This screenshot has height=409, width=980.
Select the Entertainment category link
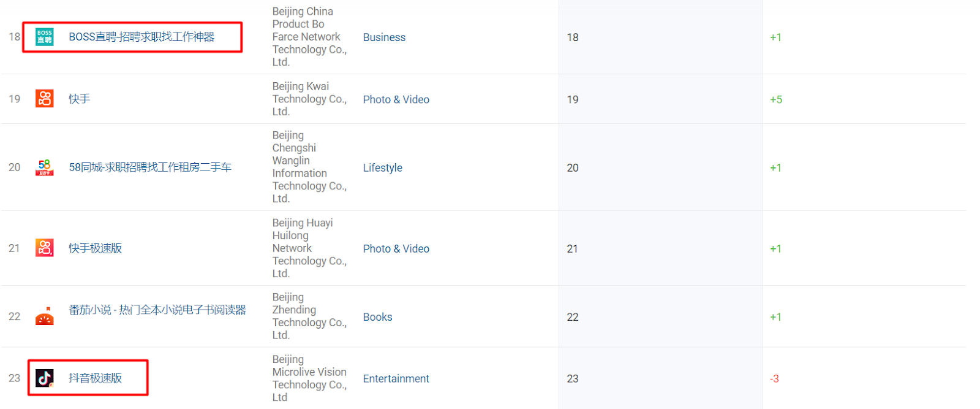396,379
